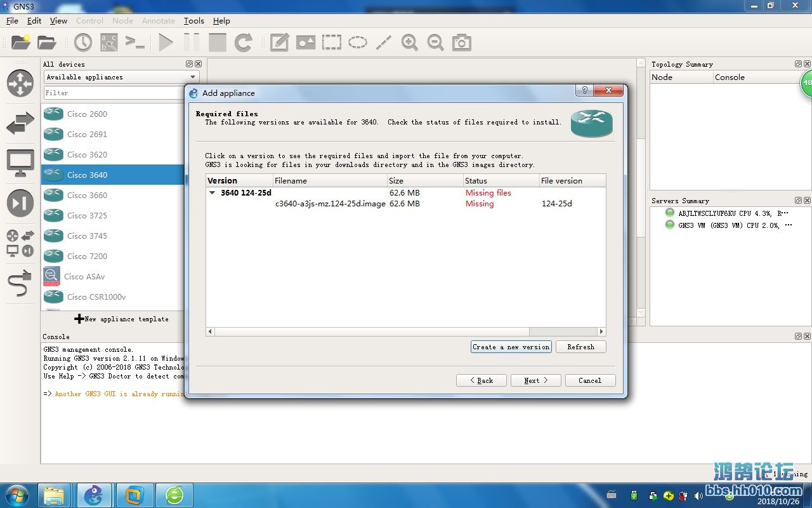Select Cisco CSR1000v in device list
812x508 pixels.
coord(113,297)
